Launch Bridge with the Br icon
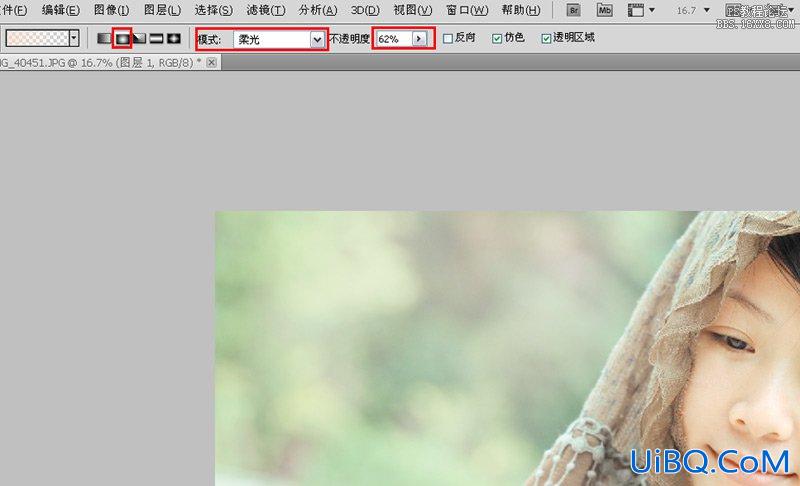The image size is (800, 486). click(x=573, y=10)
